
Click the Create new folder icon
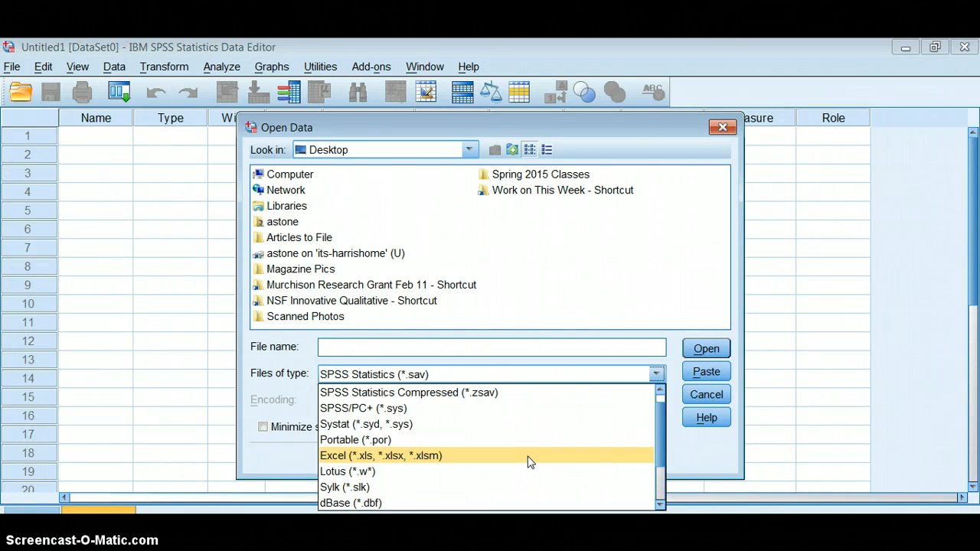(512, 150)
